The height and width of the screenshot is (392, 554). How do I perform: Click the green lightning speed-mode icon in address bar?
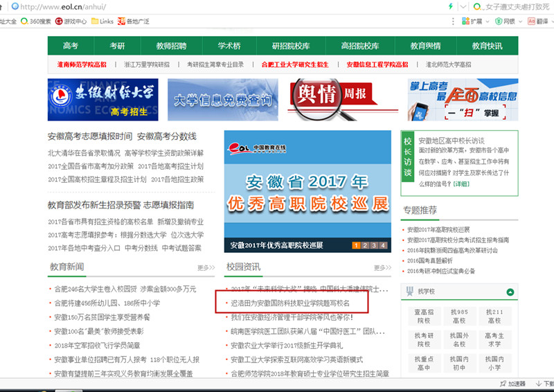(452, 6)
